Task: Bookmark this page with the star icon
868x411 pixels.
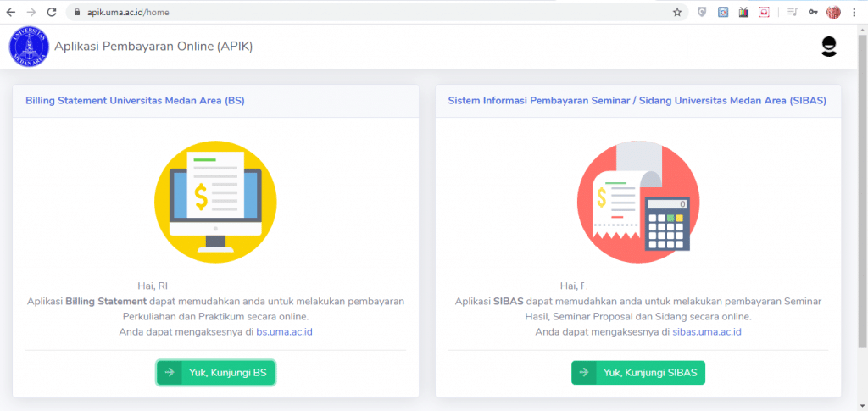Action: pos(677,12)
